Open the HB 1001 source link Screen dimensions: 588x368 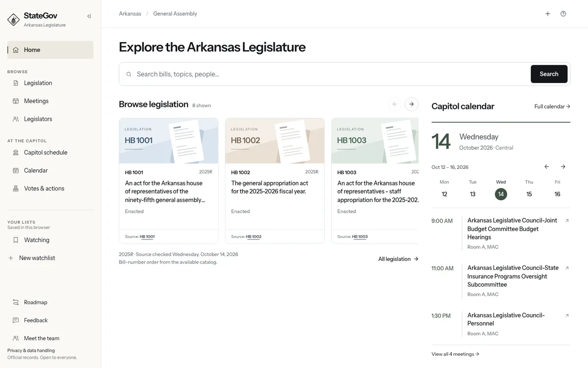pyautogui.click(x=147, y=237)
